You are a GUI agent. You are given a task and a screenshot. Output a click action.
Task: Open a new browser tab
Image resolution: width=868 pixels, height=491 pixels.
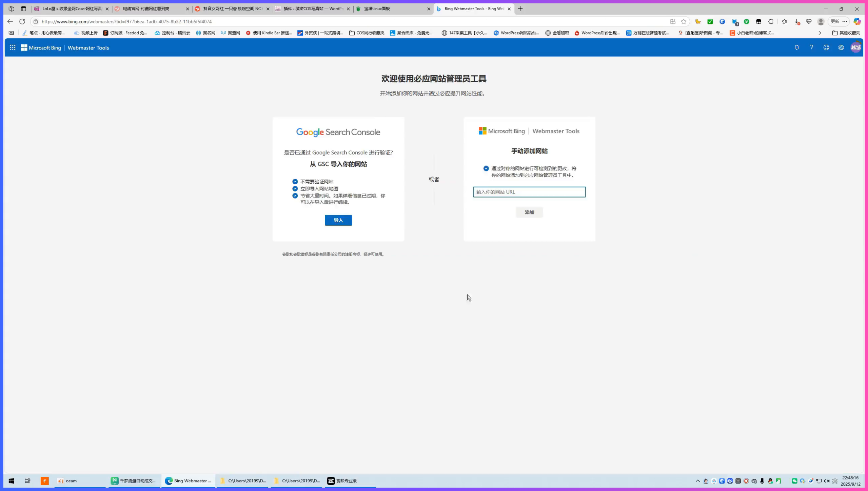click(520, 9)
